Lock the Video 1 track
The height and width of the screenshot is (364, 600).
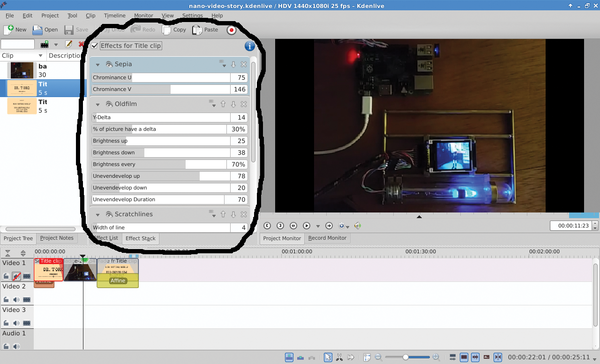click(6, 276)
